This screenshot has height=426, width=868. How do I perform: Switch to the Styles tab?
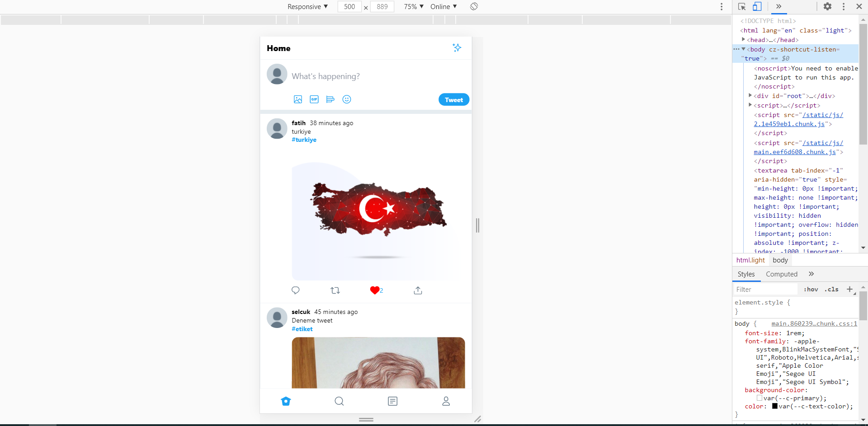point(746,274)
